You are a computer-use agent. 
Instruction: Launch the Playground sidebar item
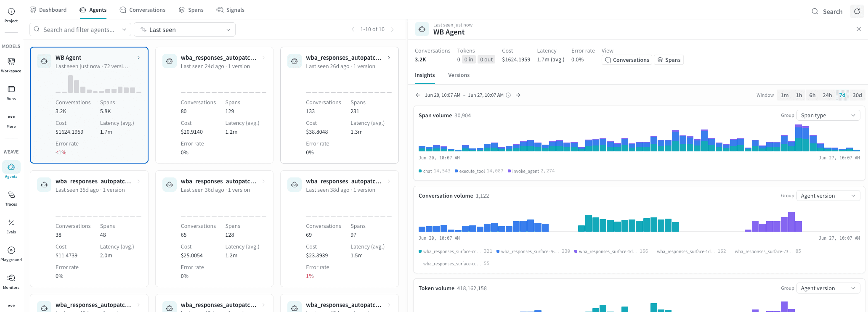11,254
